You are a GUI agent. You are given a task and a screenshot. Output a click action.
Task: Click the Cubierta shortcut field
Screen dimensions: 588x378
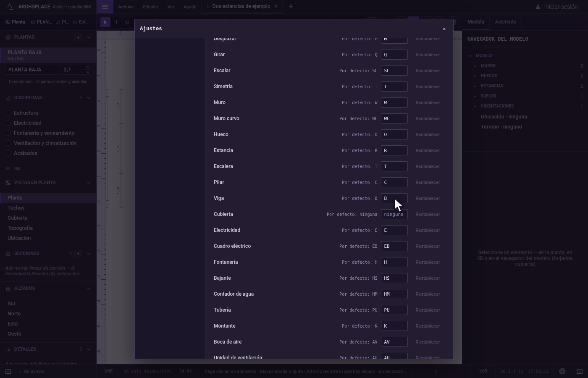tap(394, 214)
